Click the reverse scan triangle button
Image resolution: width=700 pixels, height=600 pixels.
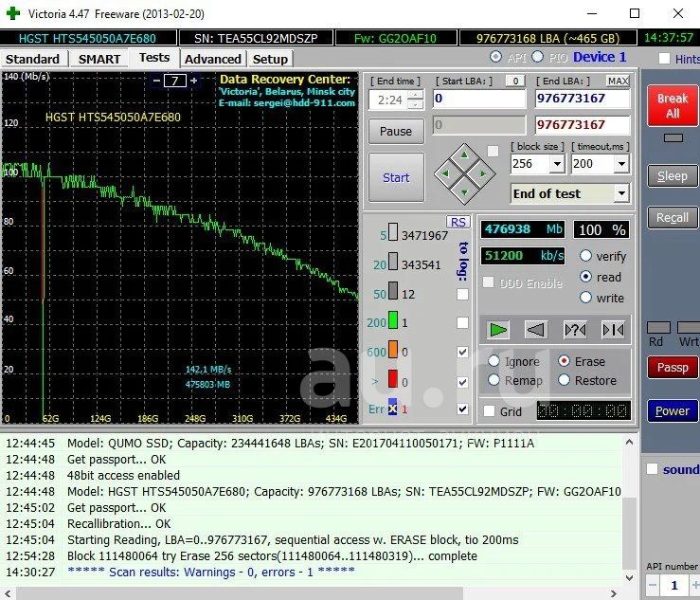(536, 330)
